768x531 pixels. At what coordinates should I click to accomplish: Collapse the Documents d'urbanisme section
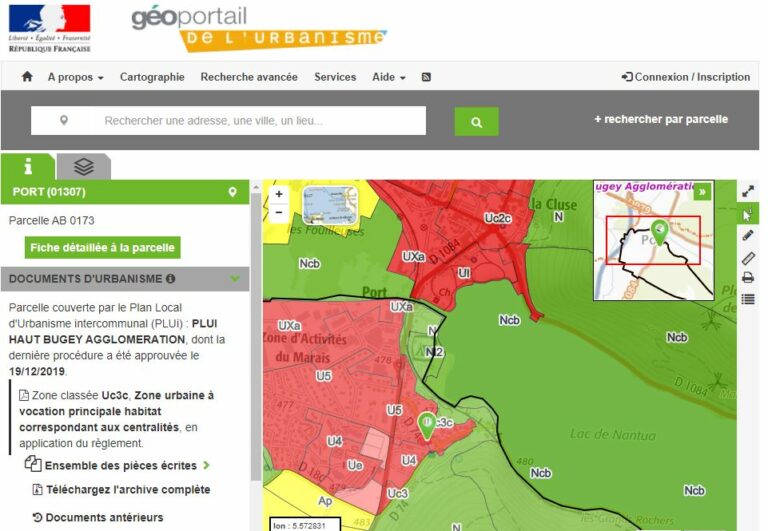pos(235,279)
